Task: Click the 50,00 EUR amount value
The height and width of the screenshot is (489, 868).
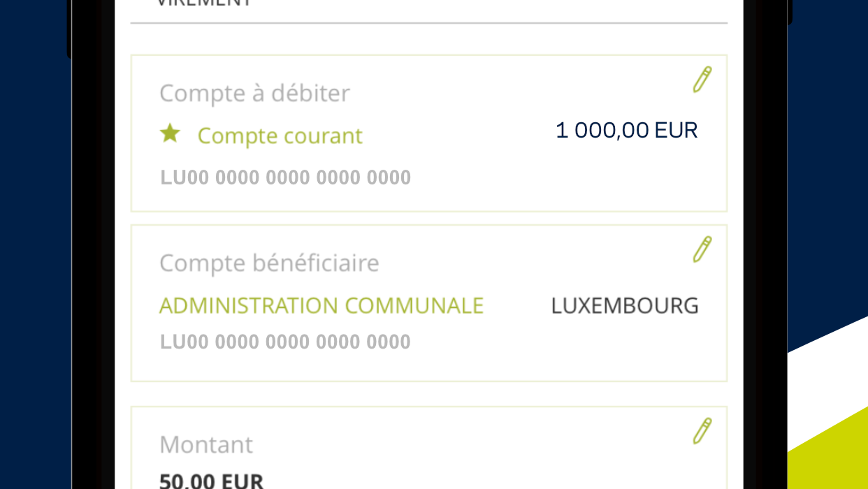Action: click(211, 481)
